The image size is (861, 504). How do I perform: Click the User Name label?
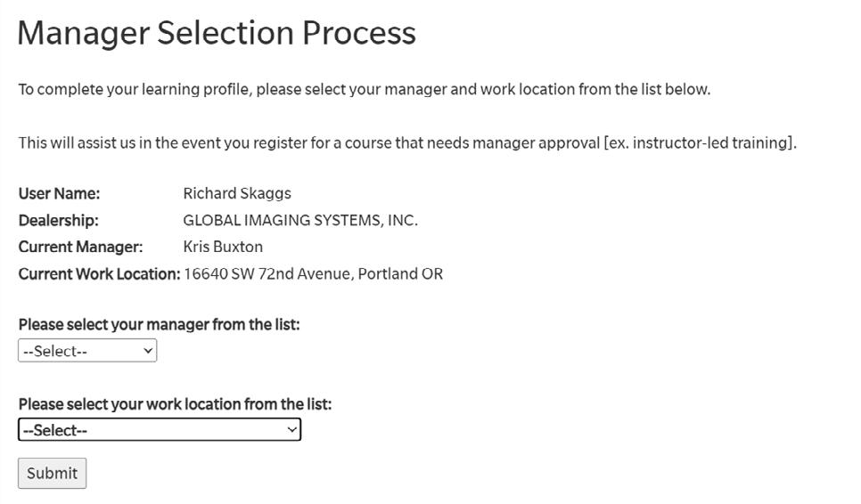tap(59, 193)
